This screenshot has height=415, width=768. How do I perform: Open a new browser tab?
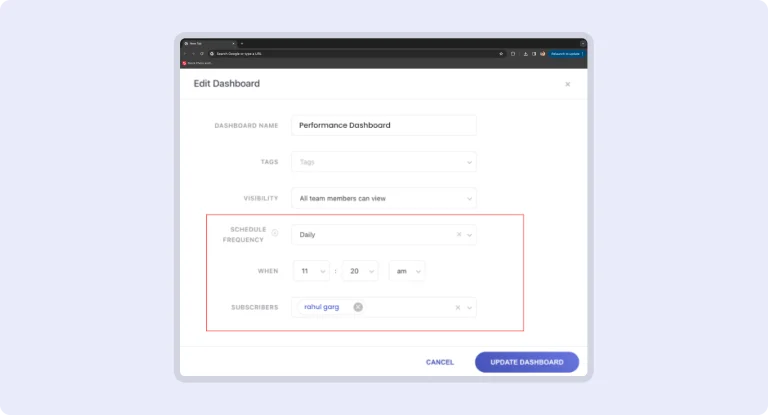(x=241, y=43)
